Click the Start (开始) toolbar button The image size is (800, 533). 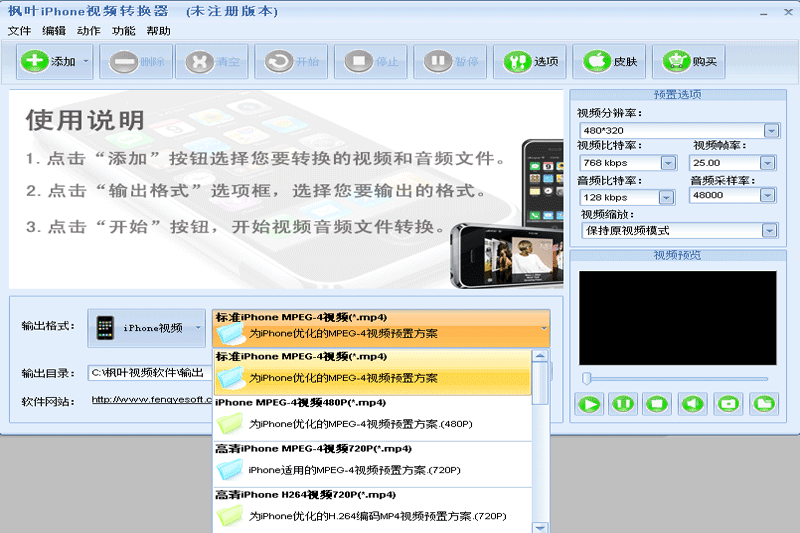pyautogui.click(x=291, y=62)
